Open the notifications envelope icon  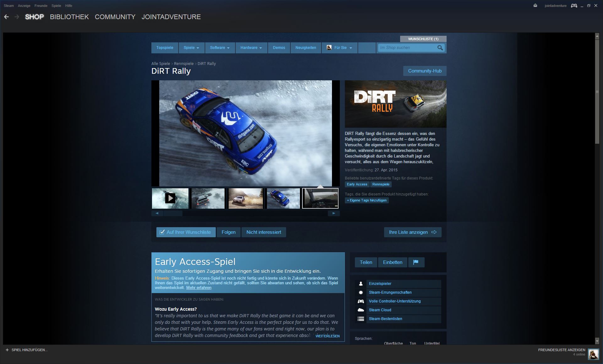point(535,6)
